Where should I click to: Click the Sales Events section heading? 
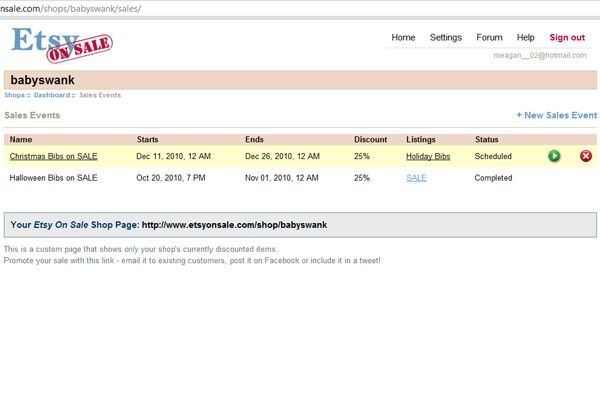click(x=32, y=115)
